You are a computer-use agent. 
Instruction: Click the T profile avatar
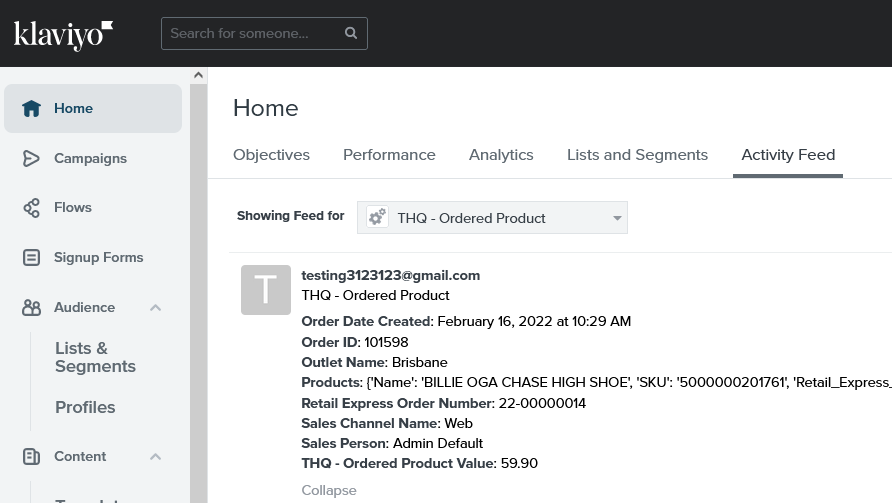coord(266,290)
